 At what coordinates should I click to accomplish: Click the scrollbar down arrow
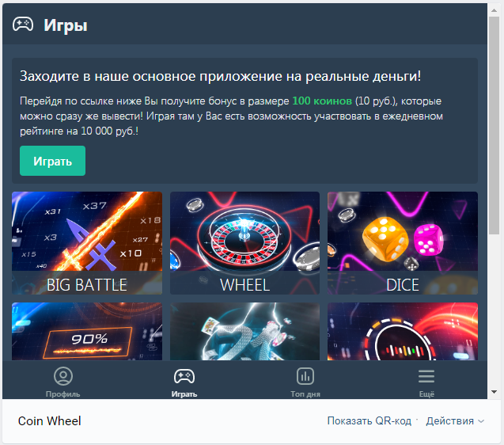(x=494, y=392)
